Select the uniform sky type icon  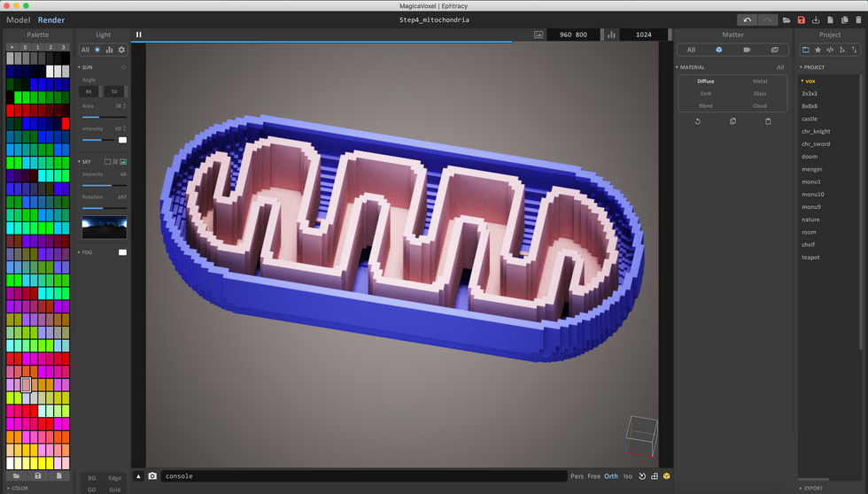coord(107,161)
